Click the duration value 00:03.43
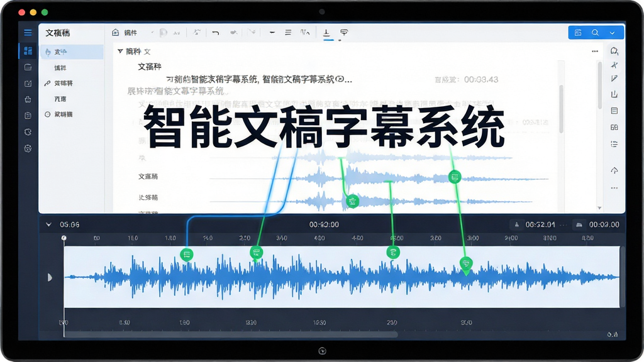Screen dimensions: 644x362 point(481,80)
